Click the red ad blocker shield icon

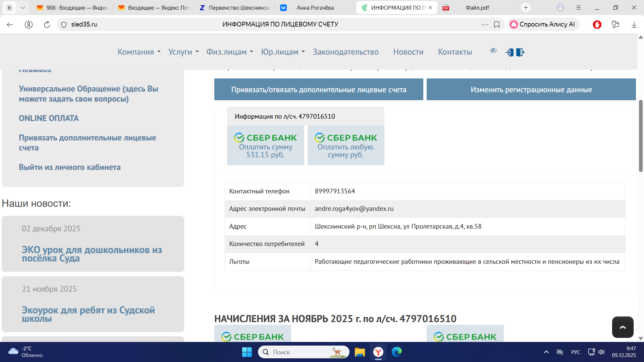[x=597, y=24]
